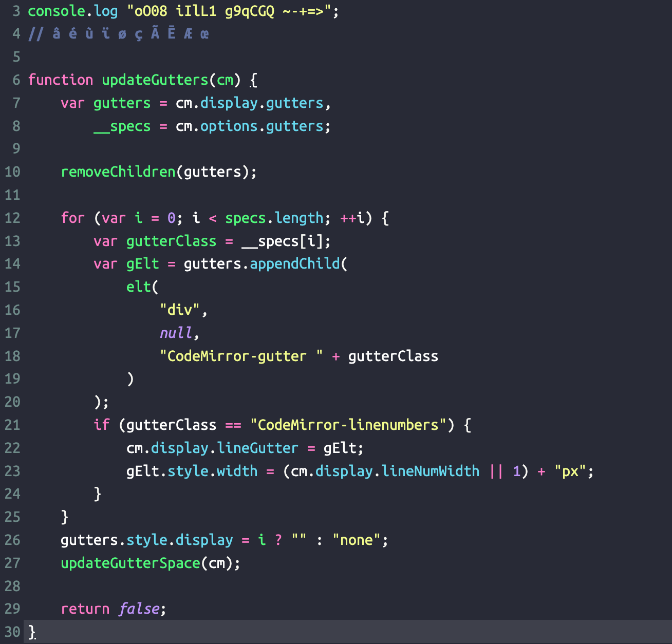
Task: Click the gutterClass variable on line 13
Action: pos(171,241)
